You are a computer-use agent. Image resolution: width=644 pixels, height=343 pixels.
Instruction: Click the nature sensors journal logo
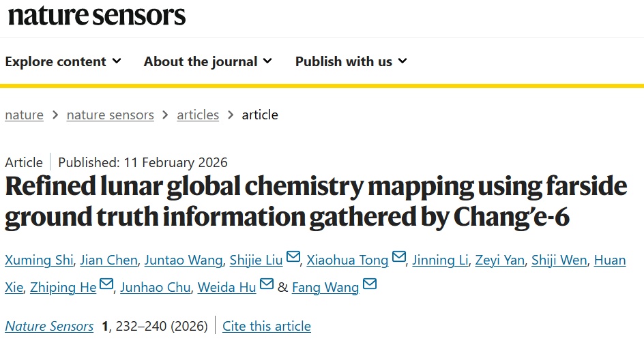[x=96, y=16]
